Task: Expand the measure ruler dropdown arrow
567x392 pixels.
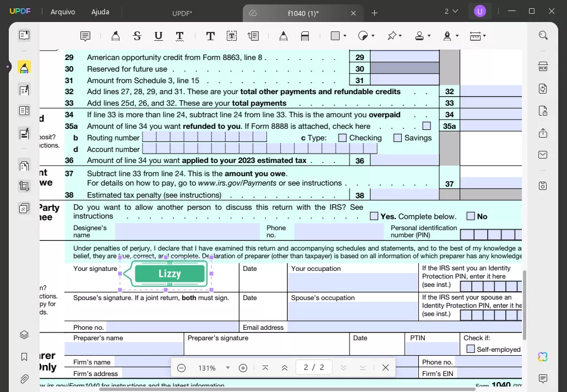Action: tap(484, 36)
